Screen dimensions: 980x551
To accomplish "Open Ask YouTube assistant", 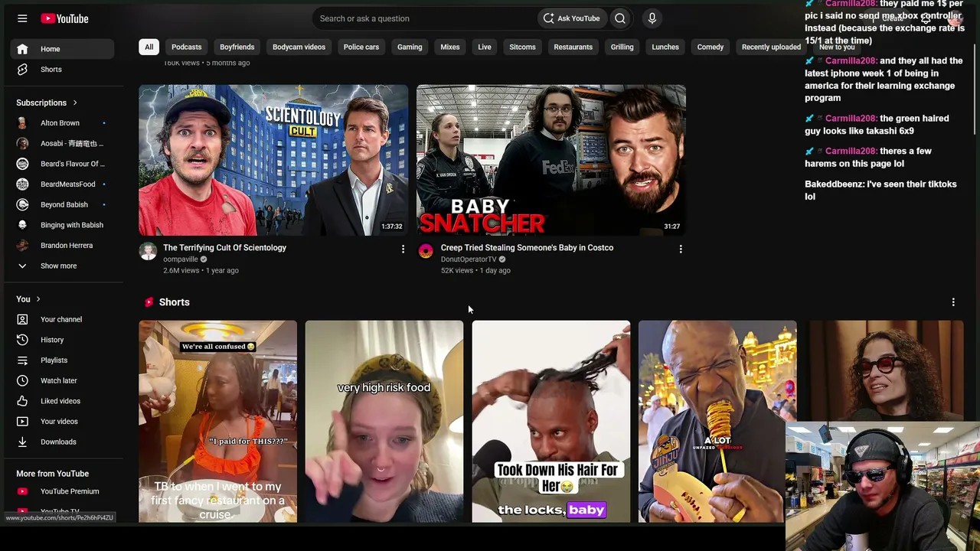I will (x=571, y=18).
